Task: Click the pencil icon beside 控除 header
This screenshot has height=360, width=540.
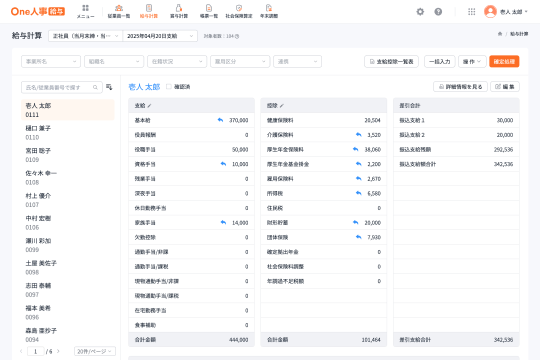Action: (282, 106)
